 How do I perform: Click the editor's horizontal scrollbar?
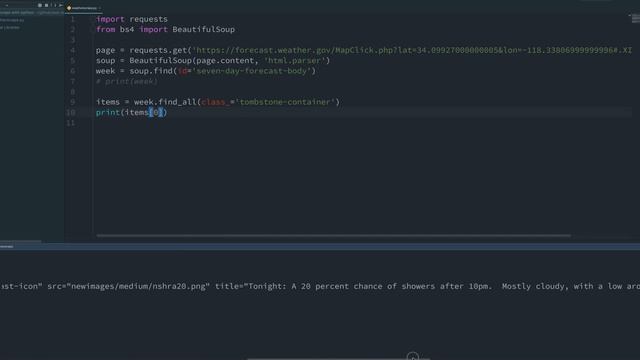[x=333, y=236]
